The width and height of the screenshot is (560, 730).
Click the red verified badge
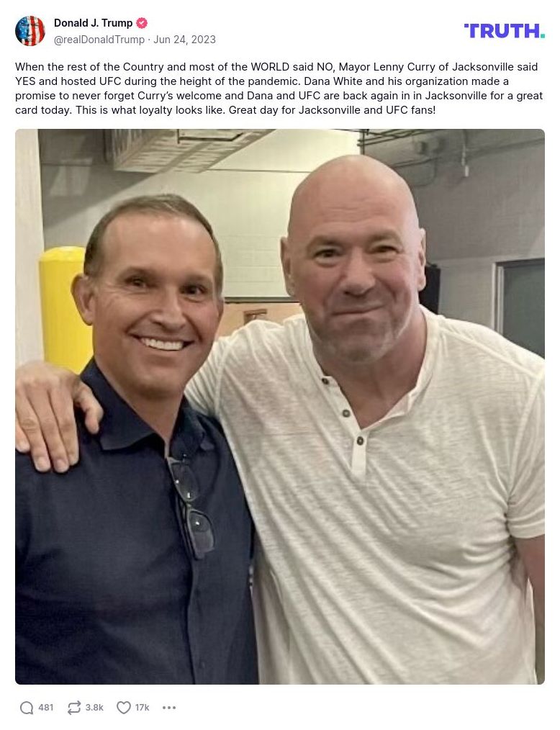[142, 23]
